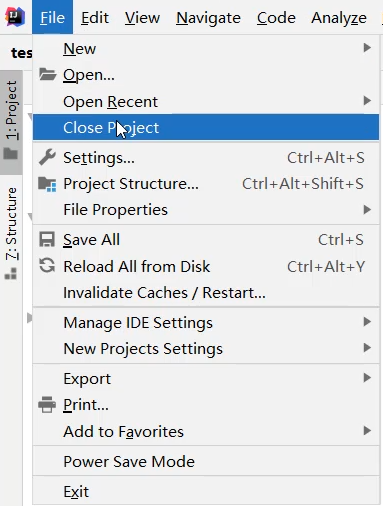Click the folder icon beside Open...
383x506 pixels.
pos(47,74)
